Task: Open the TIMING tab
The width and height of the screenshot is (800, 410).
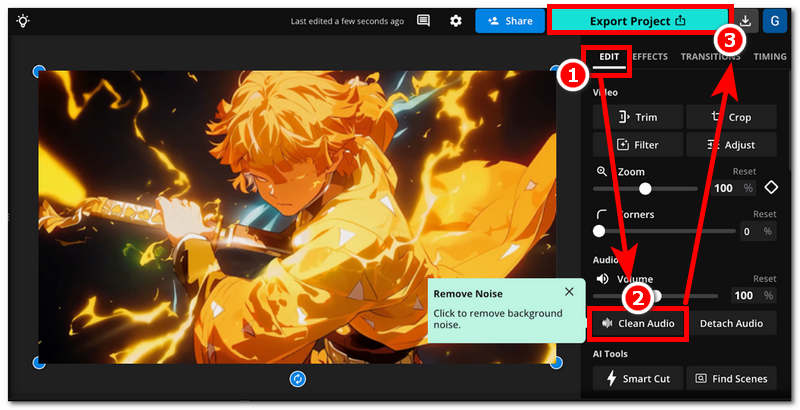Action: 770,57
